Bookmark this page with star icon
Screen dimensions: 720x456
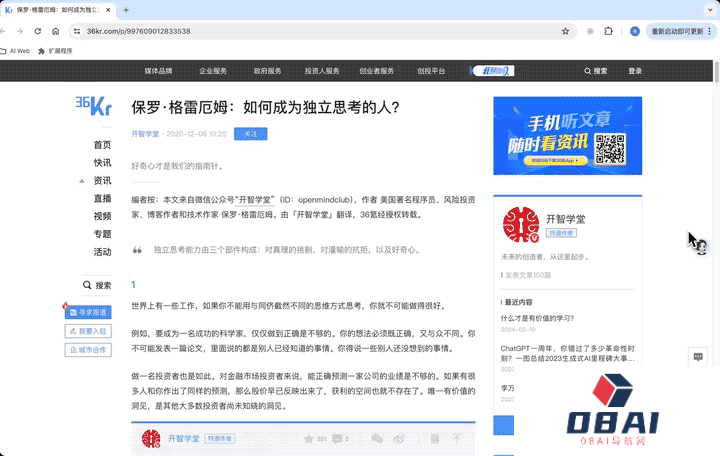pyautogui.click(x=566, y=31)
